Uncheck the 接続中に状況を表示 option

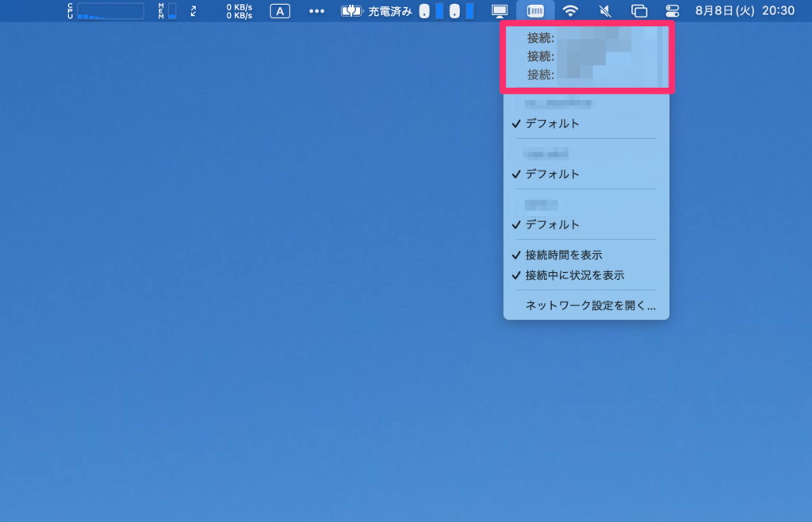(573, 275)
